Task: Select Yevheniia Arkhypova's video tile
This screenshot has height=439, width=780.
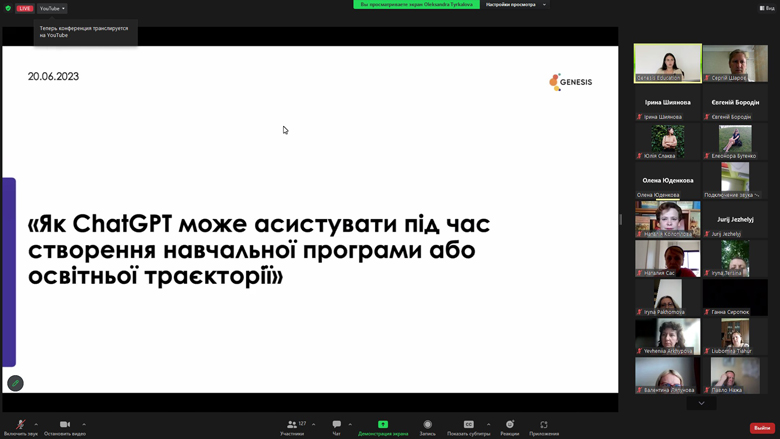Action: click(x=668, y=337)
